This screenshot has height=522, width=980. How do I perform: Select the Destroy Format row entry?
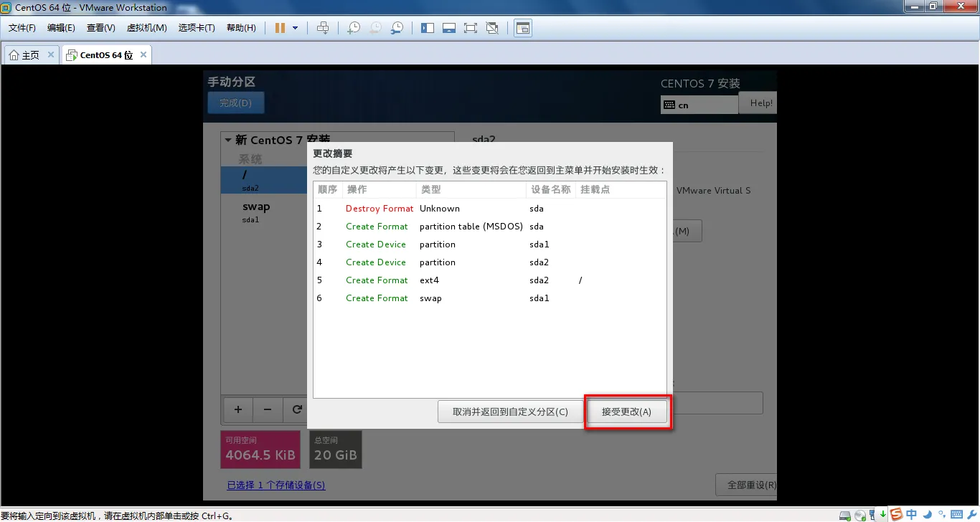pos(380,209)
